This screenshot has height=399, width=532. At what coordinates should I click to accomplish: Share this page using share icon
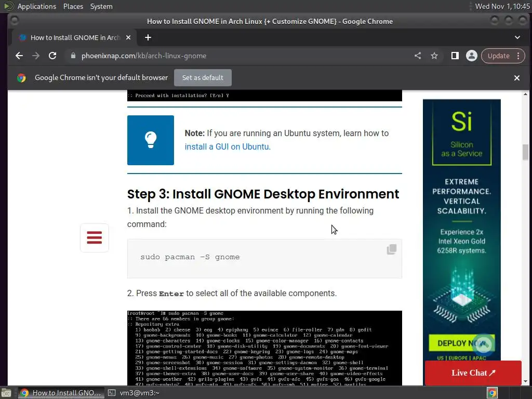(x=418, y=56)
